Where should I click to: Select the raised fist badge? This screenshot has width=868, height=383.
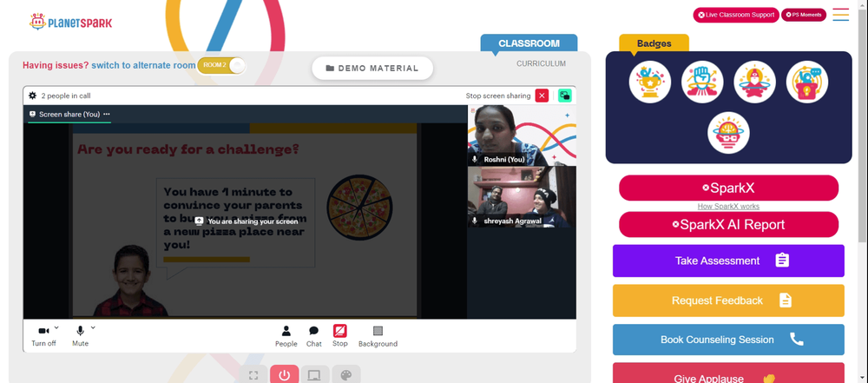(702, 82)
